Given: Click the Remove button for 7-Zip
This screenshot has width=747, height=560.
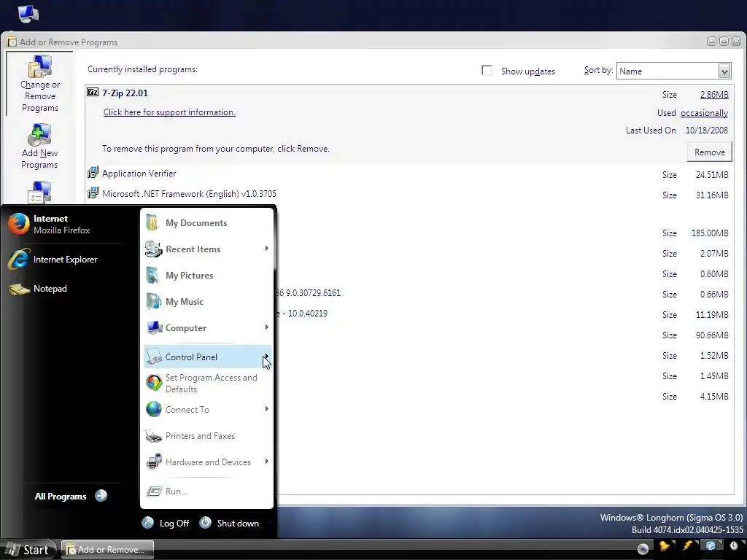Looking at the screenshot, I should click(x=709, y=152).
